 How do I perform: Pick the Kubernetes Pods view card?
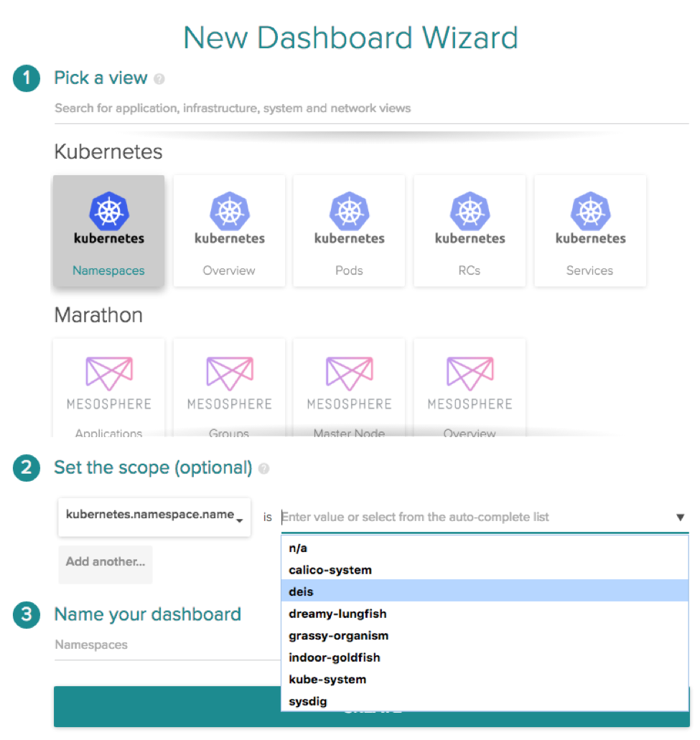click(349, 231)
